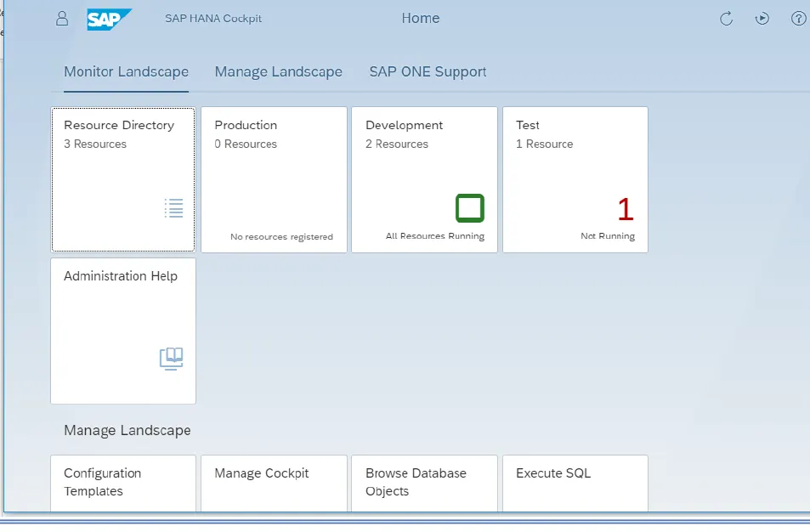This screenshot has width=810, height=532.
Task: Click the SAP HANA Cockpit header text
Action: click(x=213, y=19)
